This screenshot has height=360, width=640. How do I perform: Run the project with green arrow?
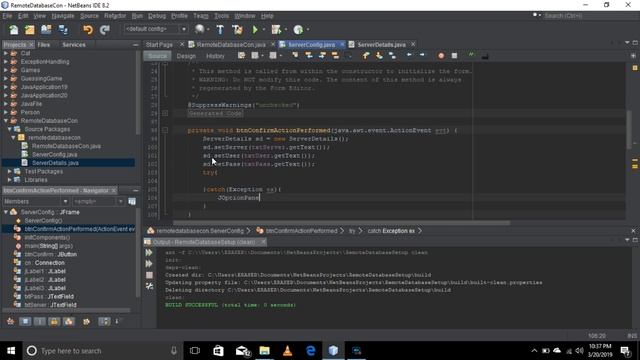coord(255,29)
